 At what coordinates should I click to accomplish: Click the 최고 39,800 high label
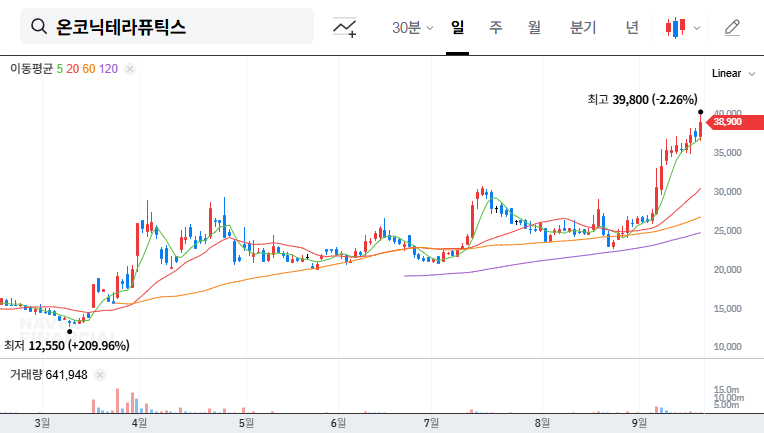642,99
